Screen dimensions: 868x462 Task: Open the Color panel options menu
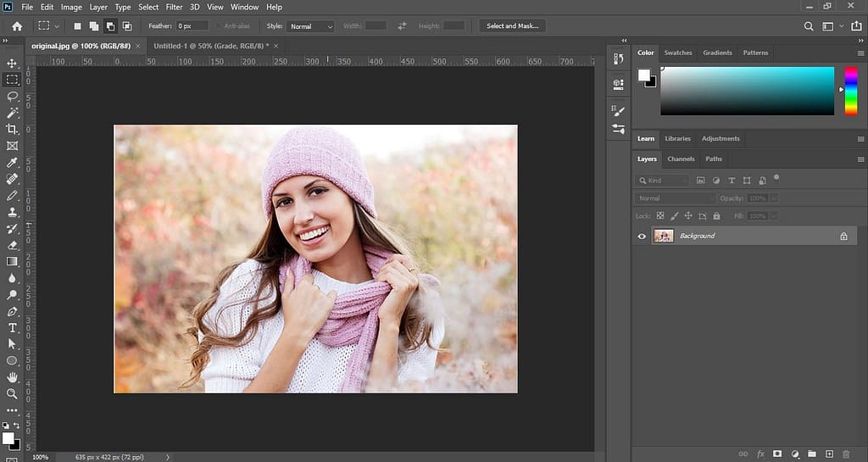point(860,53)
